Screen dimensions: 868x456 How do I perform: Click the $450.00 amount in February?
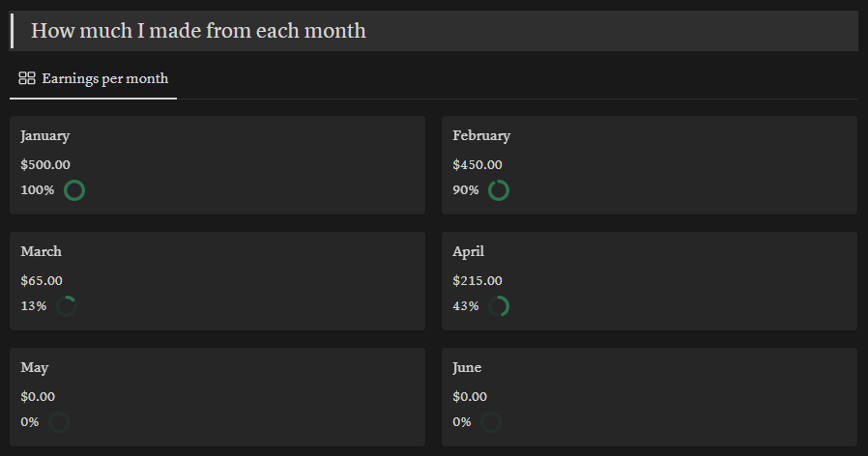click(477, 165)
